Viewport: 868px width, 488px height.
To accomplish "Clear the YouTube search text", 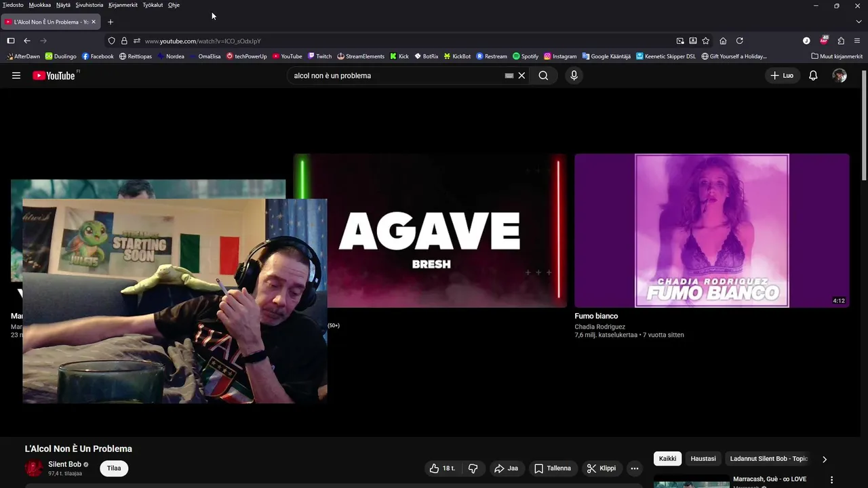I will [x=521, y=76].
